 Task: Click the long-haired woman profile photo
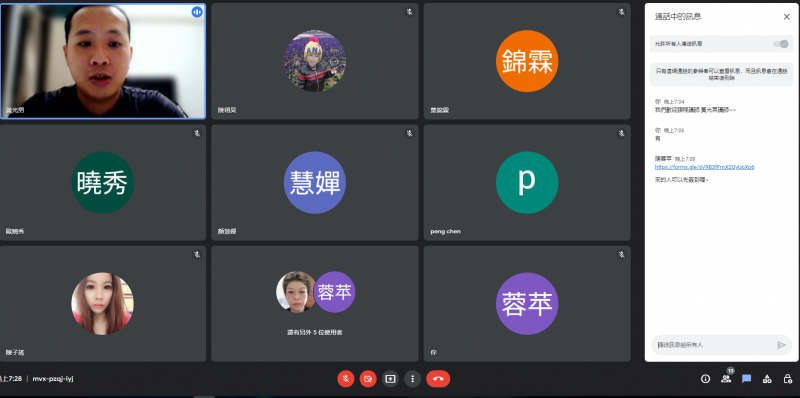pyautogui.click(x=103, y=304)
